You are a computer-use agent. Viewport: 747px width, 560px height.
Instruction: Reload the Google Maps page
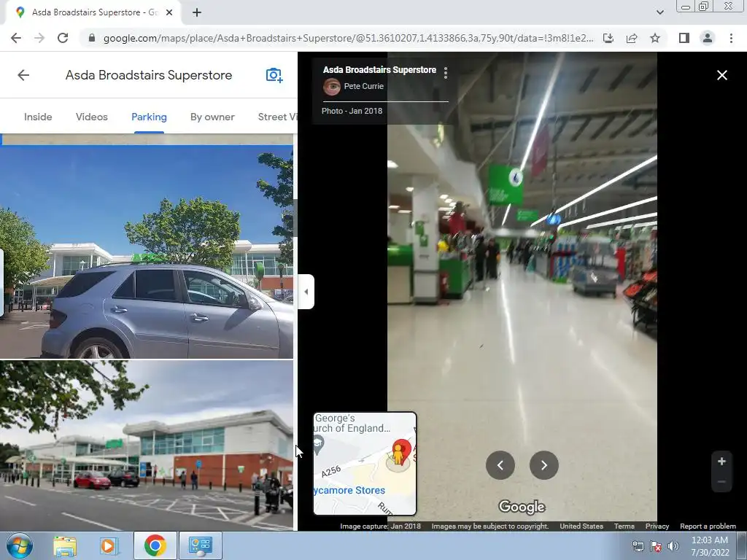pos(63,38)
